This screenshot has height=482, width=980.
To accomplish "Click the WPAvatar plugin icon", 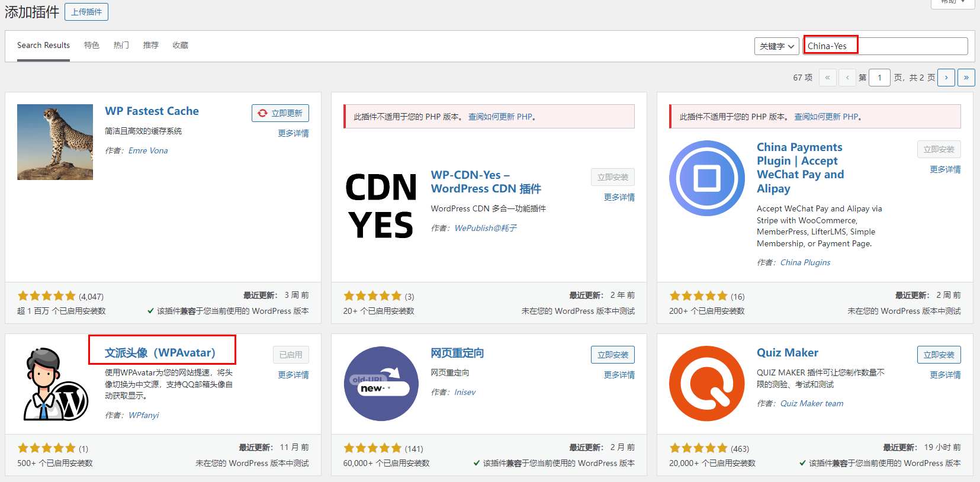I will tap(55, 384).
